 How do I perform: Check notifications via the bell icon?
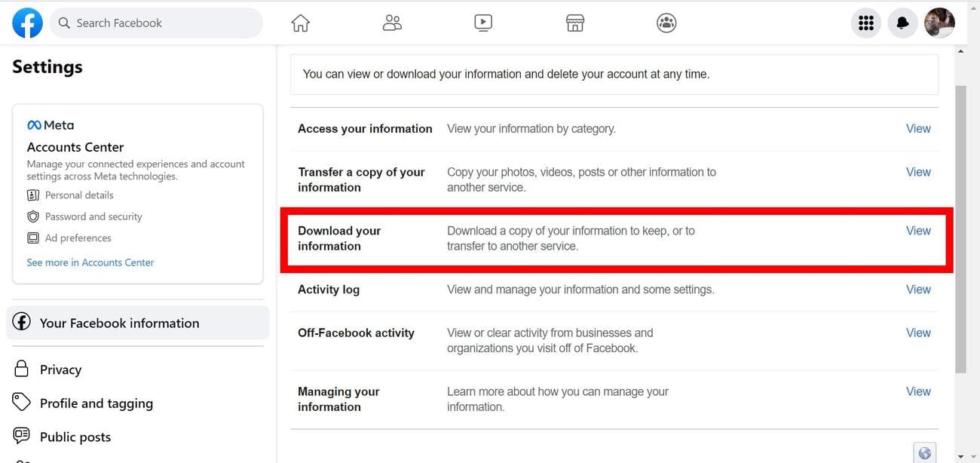click(x=902, y=23)
